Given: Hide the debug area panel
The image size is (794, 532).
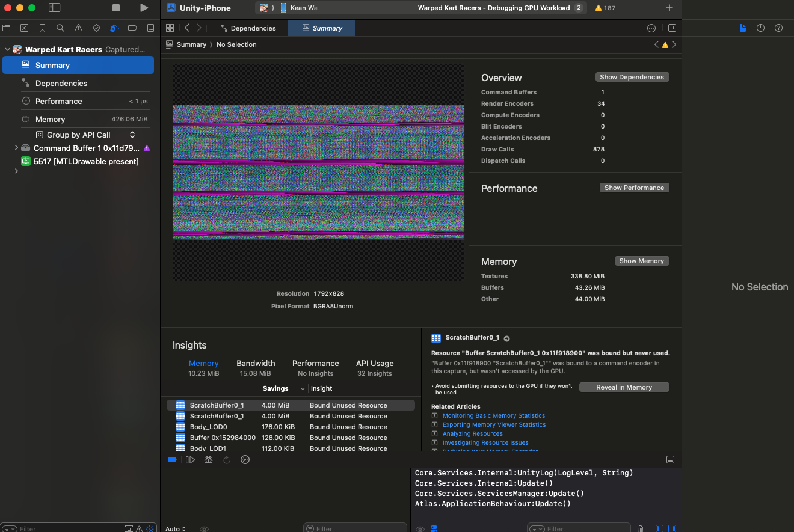Looking at the screenshot, I should pyautogui.click(x=670, y=460).
